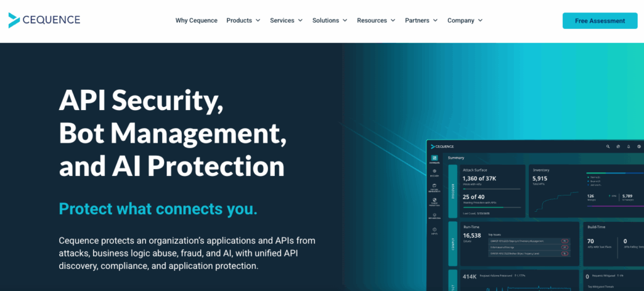This screenshot has width=644, height=291.
Task: Click the Integrations icon in the dashboard sidebar
Action: 435,216
